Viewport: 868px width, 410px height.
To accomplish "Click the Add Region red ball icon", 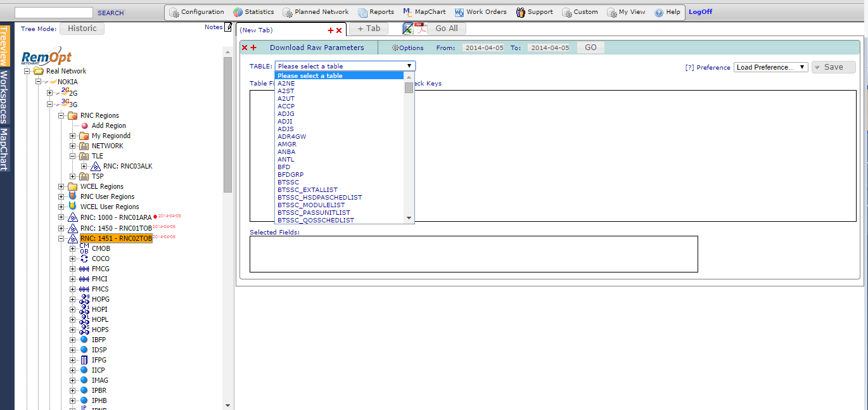I will click(85, 125).
